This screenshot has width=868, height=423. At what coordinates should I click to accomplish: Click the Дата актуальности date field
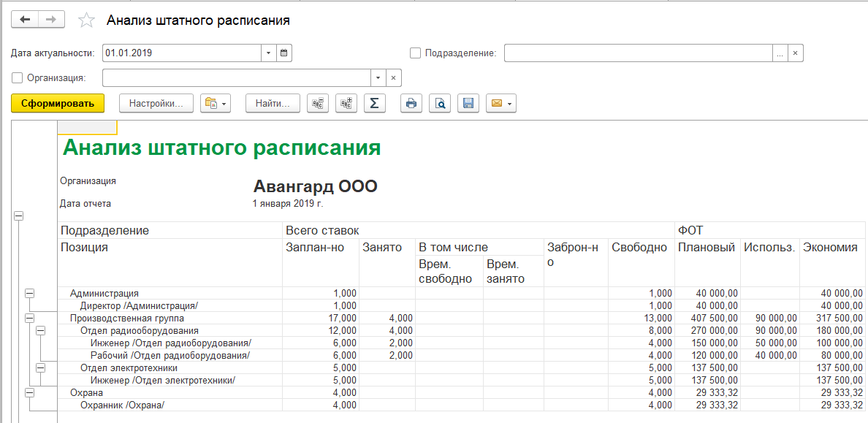click(181, 53)
